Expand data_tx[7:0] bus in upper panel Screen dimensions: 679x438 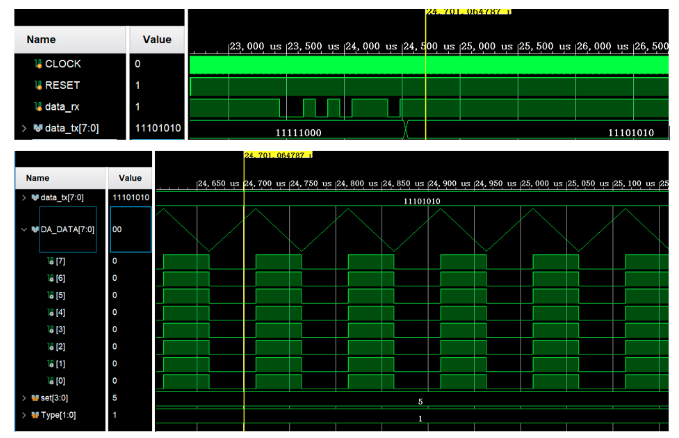coord(24,128)
